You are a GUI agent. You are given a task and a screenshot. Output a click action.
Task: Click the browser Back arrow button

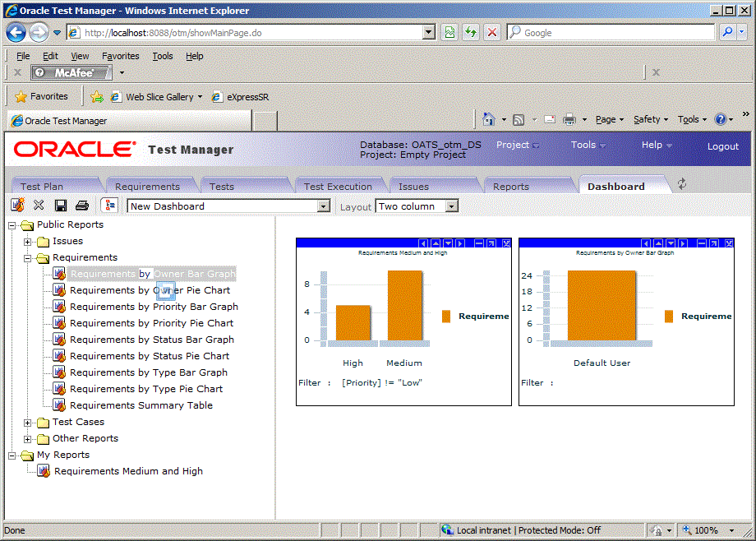(x=16, y=32)
